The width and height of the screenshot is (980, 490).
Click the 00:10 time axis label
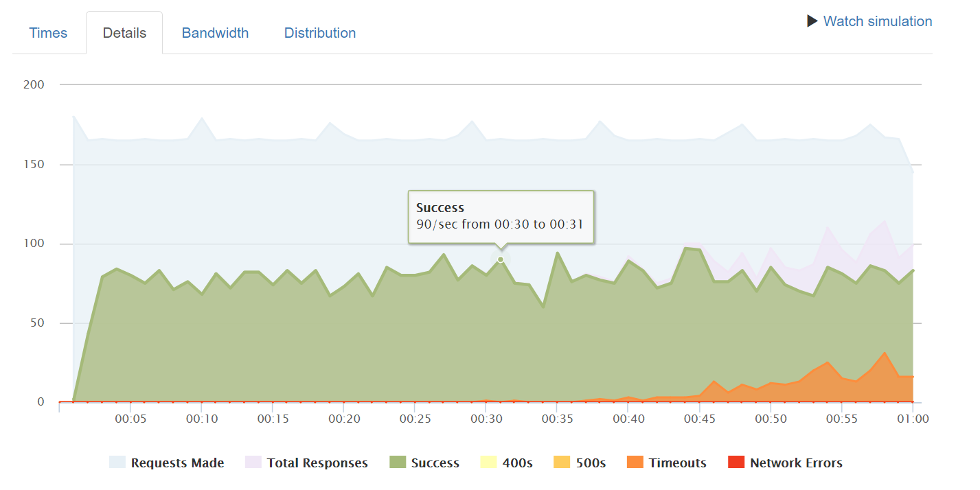[x=201, y=419]
